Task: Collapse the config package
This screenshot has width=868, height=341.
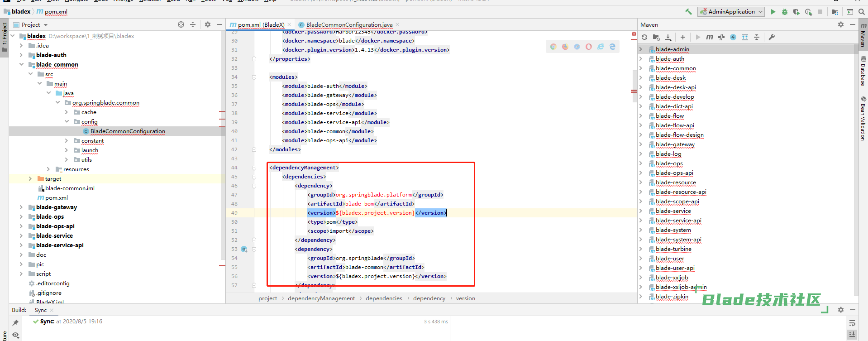Action: 67,121
